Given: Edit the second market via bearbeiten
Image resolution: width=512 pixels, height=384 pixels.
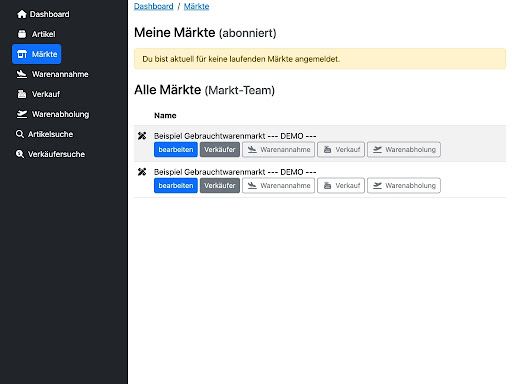Looking at the screenshot, I should pos(176,186).
